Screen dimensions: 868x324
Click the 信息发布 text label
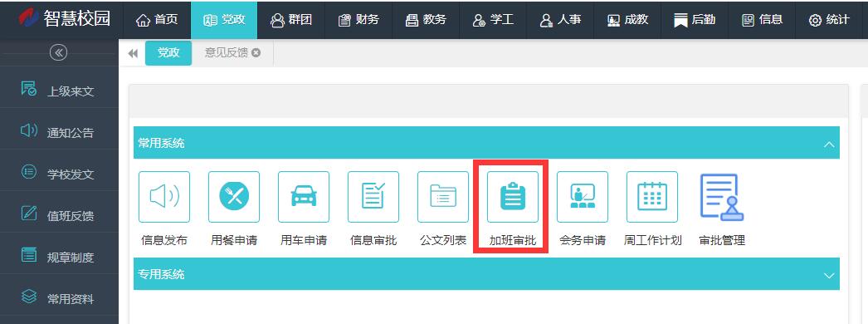164,240
